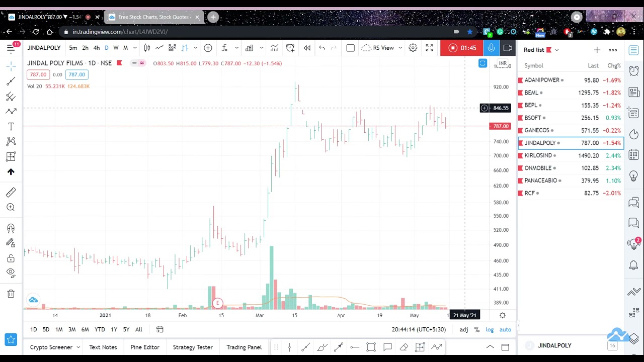Select the Text annotation tool
The height and width of the screenshot is (362, 644).
(x=11, y=126)
